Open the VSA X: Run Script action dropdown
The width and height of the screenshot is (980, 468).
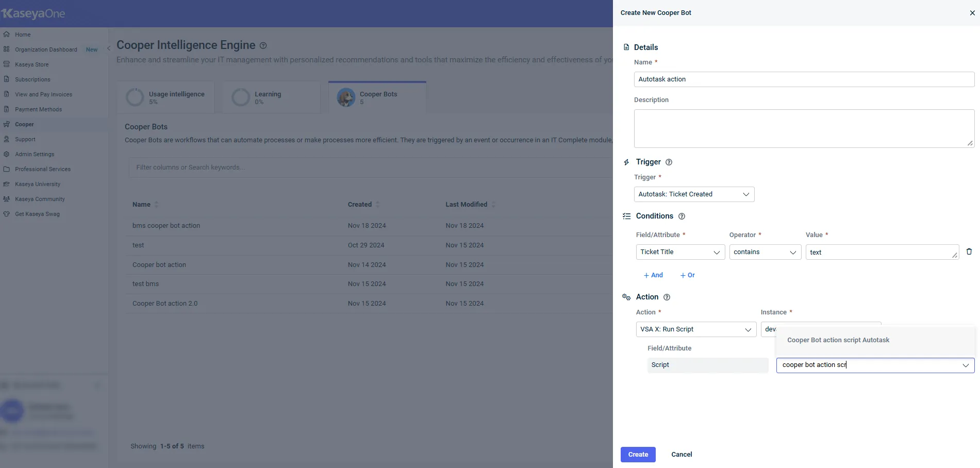[695, 329]
